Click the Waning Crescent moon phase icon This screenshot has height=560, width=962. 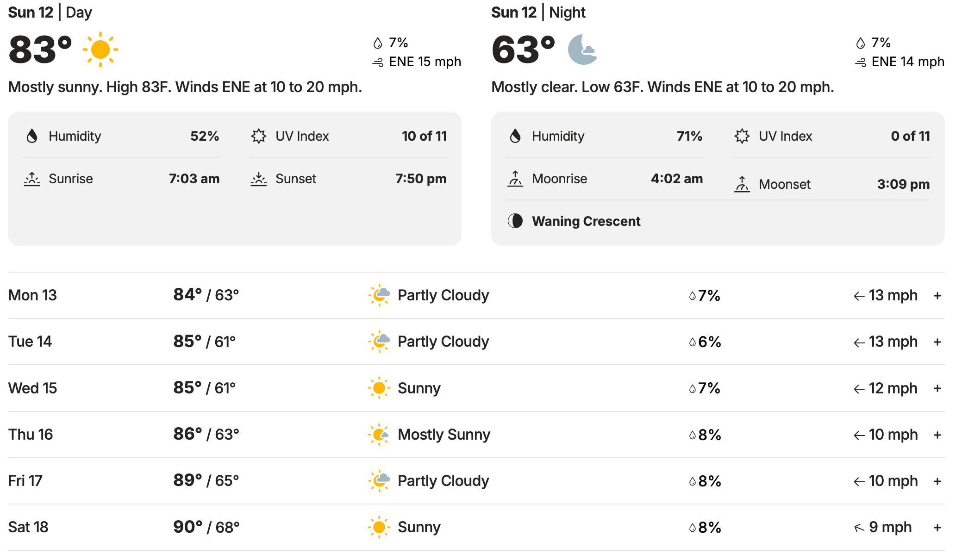pyautogui.click(x=515, y=221)
